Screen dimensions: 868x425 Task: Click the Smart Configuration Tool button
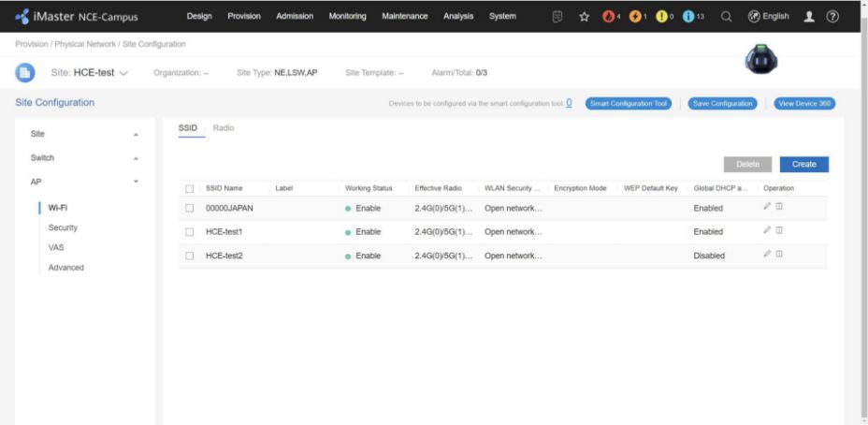629,104
